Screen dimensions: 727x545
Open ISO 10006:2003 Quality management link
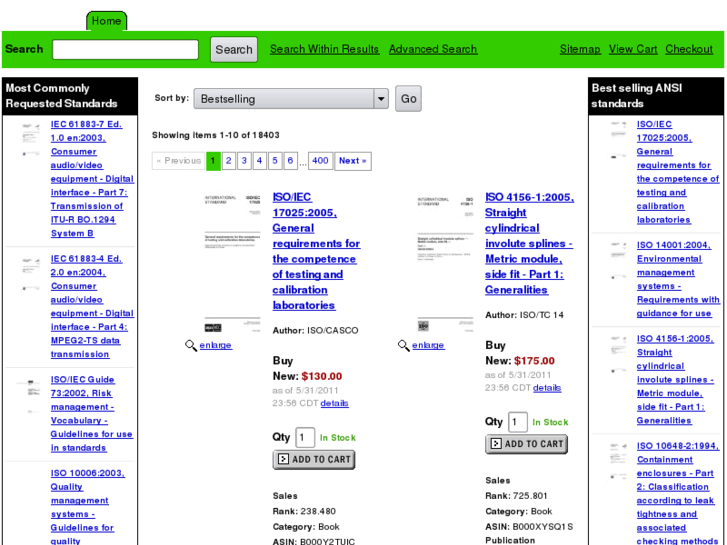coord(87,507)
